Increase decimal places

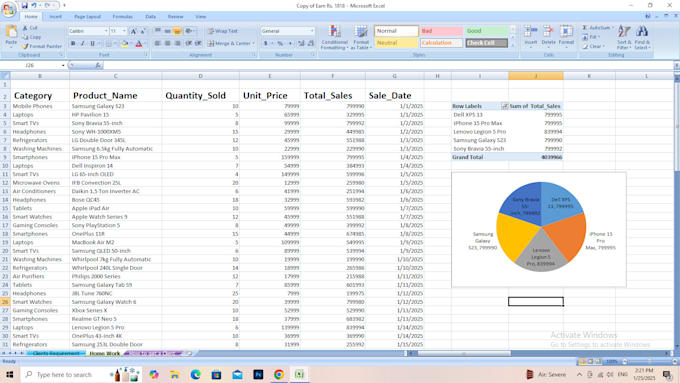coord(301,43)
